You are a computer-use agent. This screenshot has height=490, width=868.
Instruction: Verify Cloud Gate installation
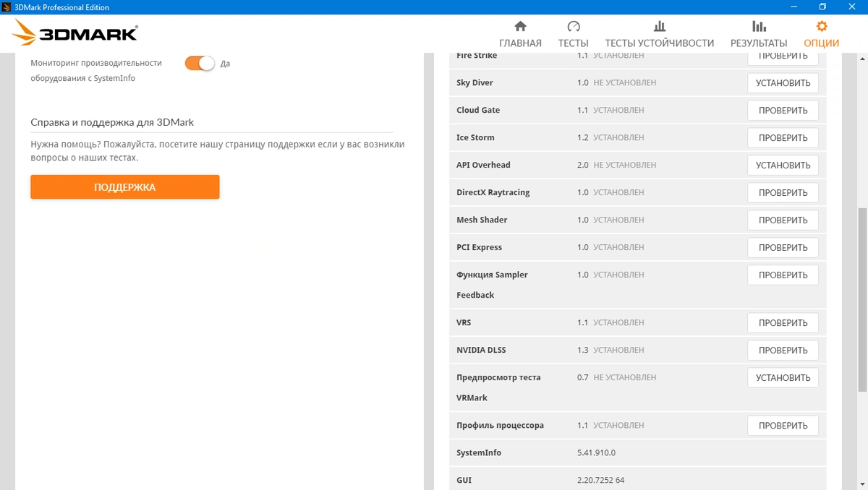click(x=783, y=111)
